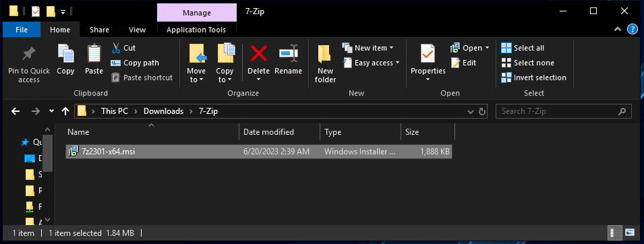Click the Edit ribbon button
Viewport: 644px width, 244px height.
pyautogui.click(x=464, y=63)
